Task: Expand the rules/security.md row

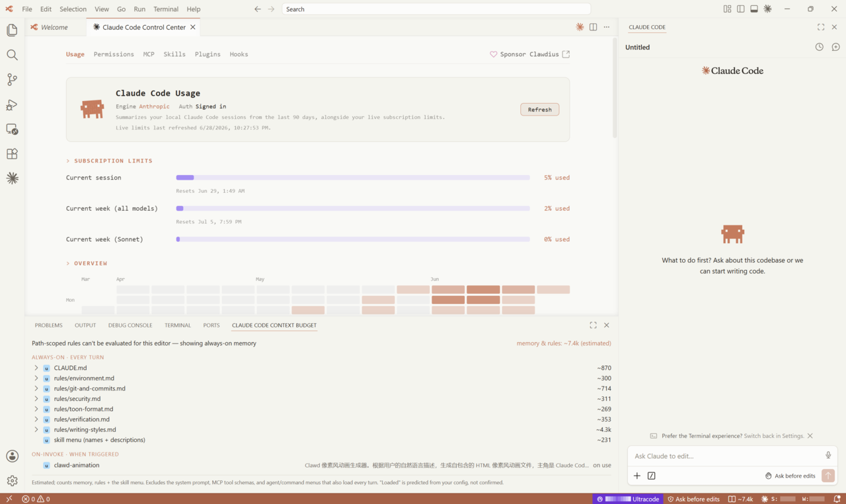Action: tap(36, 399)
